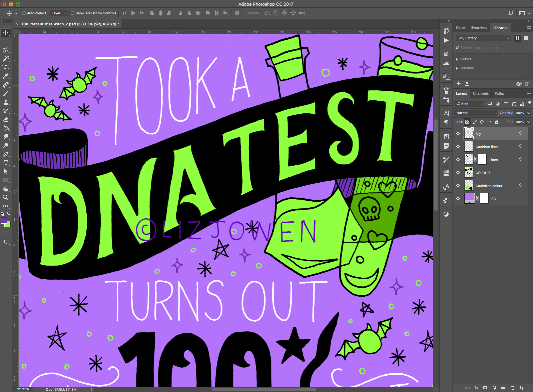This screenshot has width=533, height=392.
Task: Switch to the Paths tab
Action: (499, 93)
